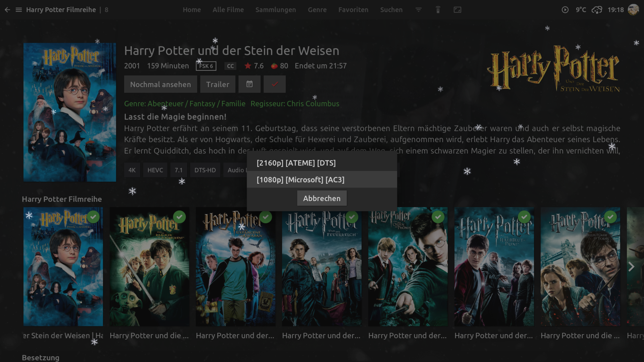Open the filter lines icon in top bar
The height and width of the screenshot is (362, 644).
pyautogui.click(x=418, y=10)
